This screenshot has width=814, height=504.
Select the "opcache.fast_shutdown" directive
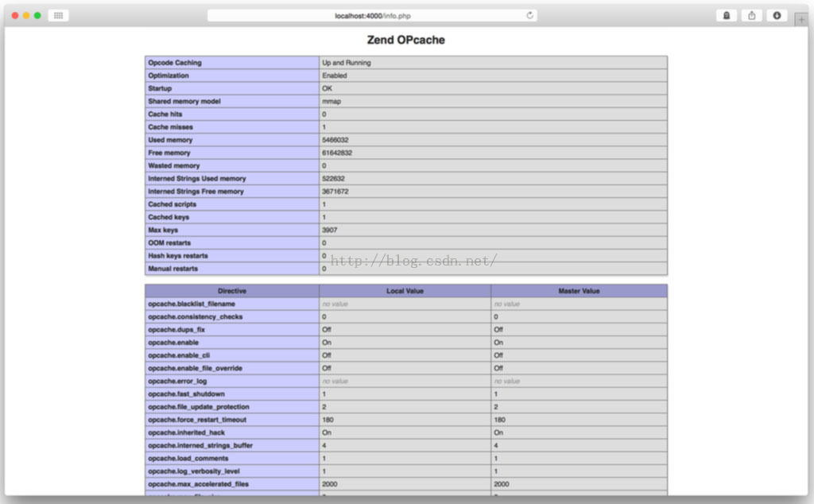(186, 394)
